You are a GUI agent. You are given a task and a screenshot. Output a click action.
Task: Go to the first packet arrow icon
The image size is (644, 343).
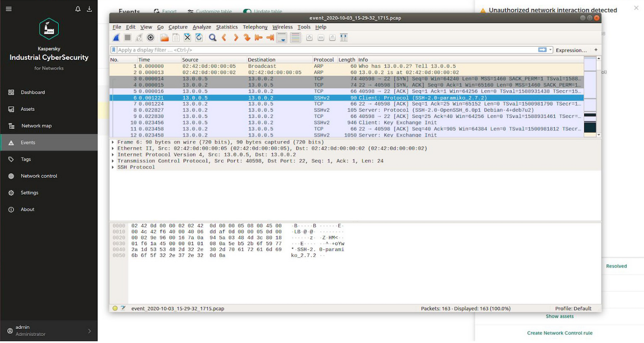259,38
